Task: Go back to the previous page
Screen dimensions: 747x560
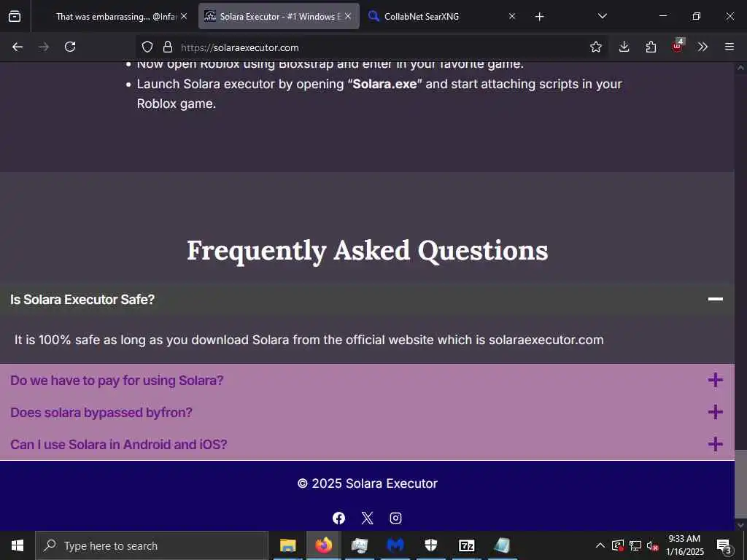Action: point(18,47)
